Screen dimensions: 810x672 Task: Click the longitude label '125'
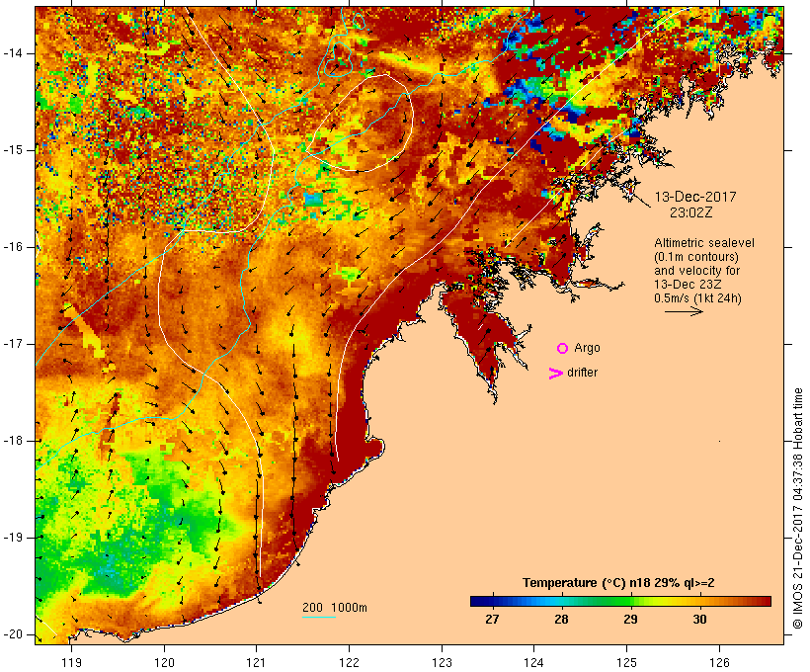(x=627, y=662)
